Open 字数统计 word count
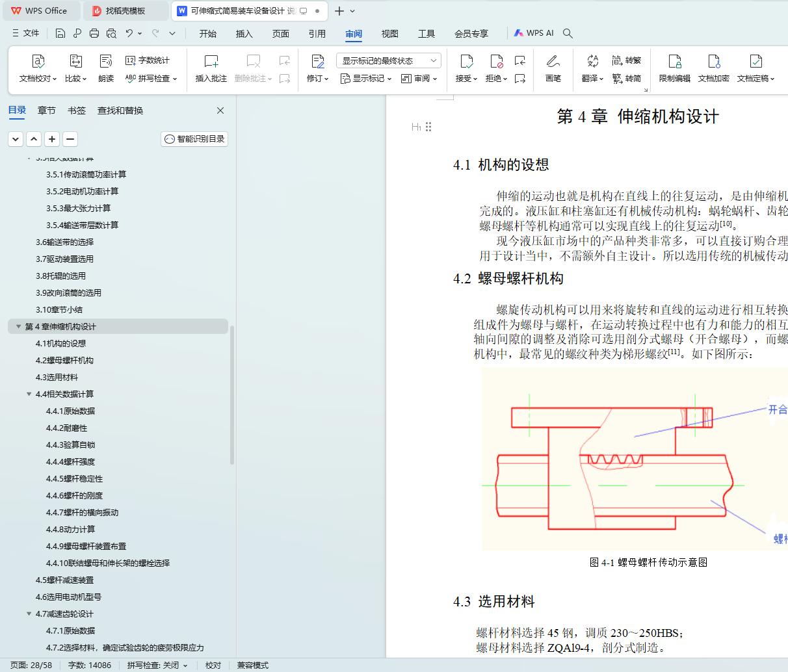Viewport: 788px width, 672px height. pyautogui.click(x=148, y=60)
